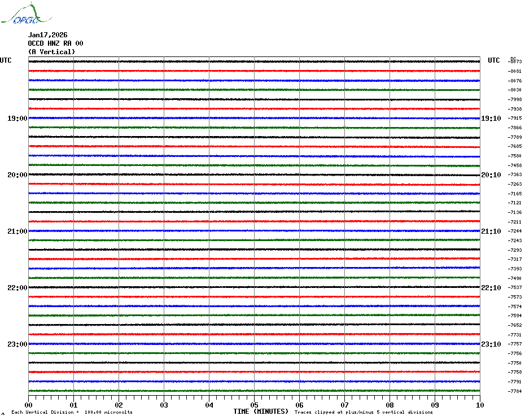Click the "Traces clipped" footnote text
525x420 pixels.
[x=364, y=412]
